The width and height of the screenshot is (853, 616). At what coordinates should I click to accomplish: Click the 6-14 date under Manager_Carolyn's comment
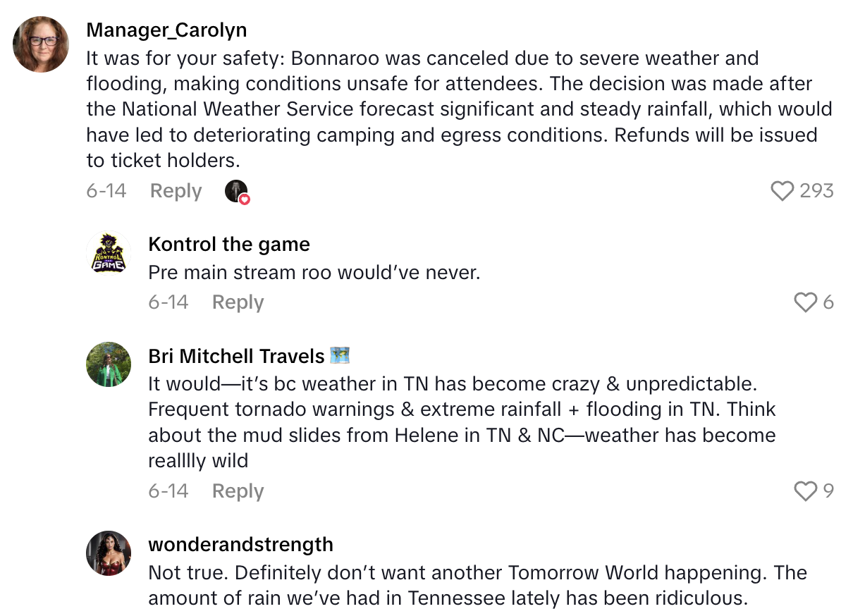coord(106,191)
